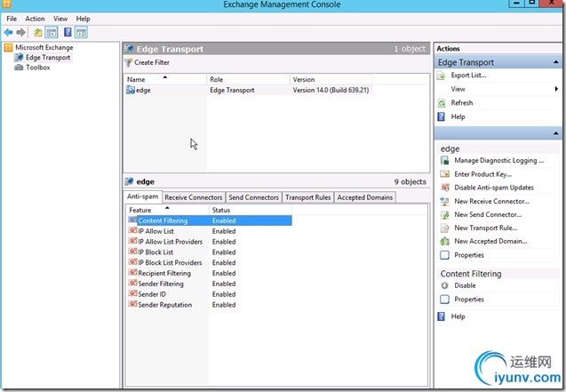Select Toolbox in the console tree
This screenshot has height=392, width=566.
[x=38, y=68]
